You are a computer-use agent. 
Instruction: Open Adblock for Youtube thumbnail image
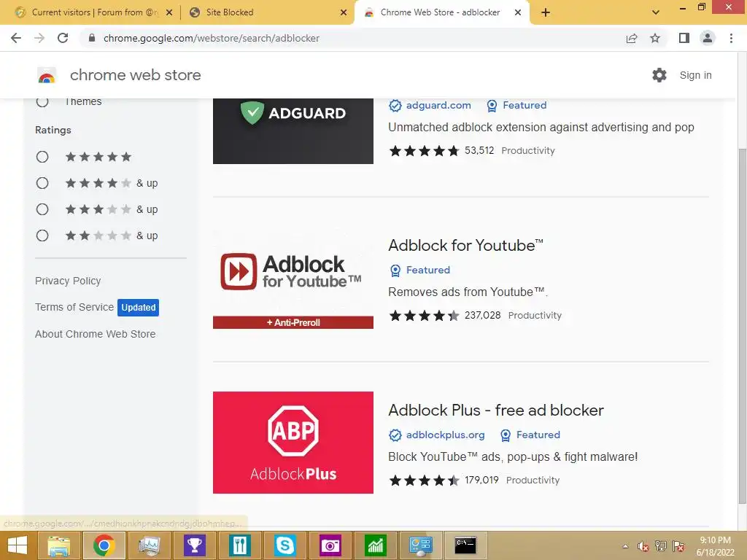[x=293, y=278]
